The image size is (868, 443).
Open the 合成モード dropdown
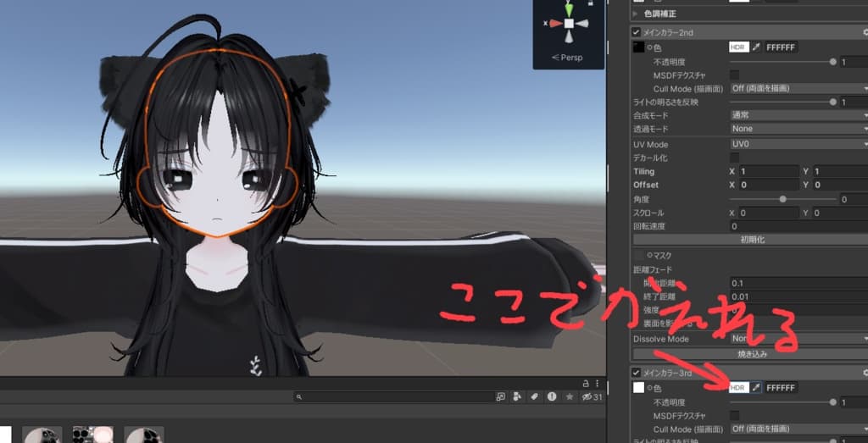coord(798,115)
